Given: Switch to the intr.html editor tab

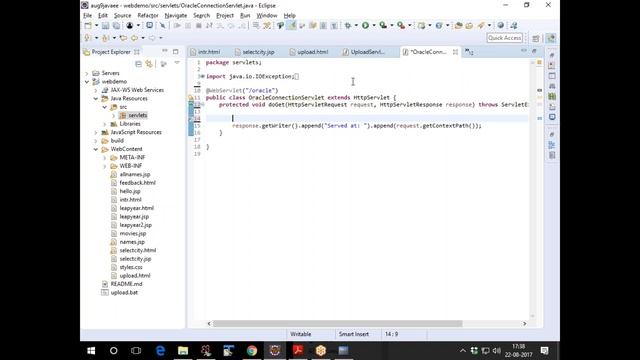Looking at the screenshot, I should [209, 52].
